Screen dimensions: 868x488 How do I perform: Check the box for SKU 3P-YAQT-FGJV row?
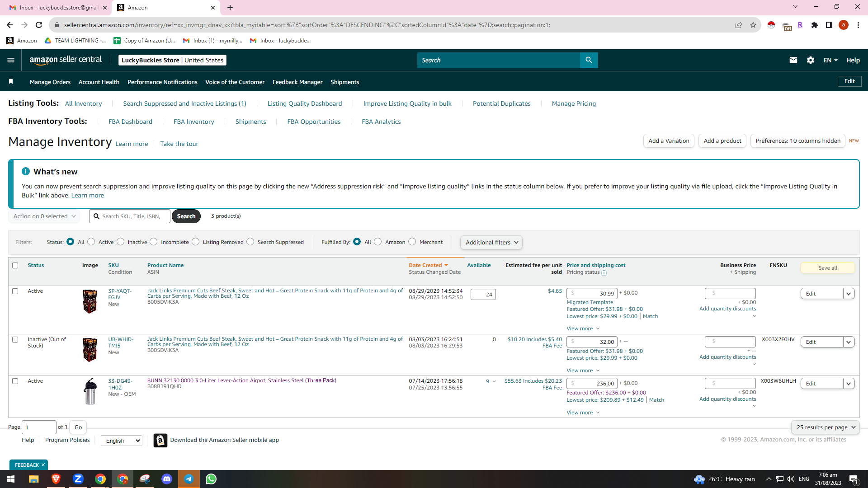click(x=15, y=291)
